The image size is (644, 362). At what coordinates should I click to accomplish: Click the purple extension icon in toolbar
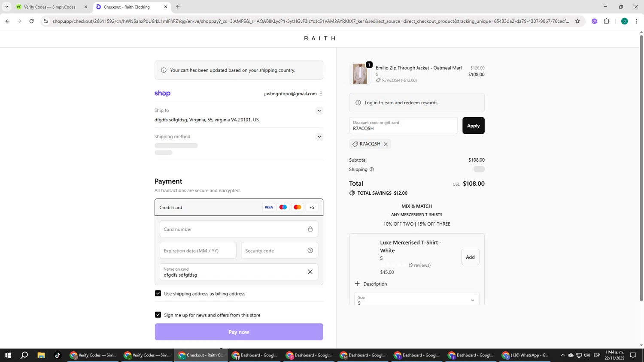(594, 21)
